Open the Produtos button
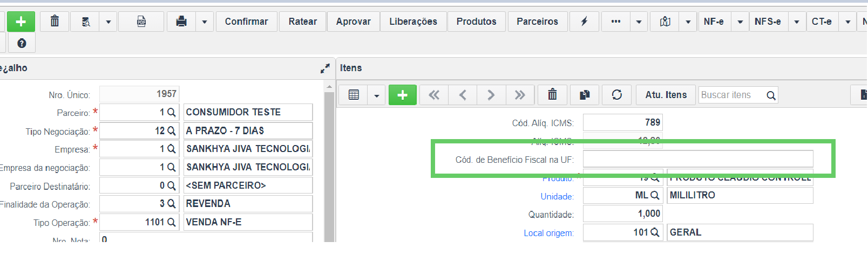 coord(477,22)
